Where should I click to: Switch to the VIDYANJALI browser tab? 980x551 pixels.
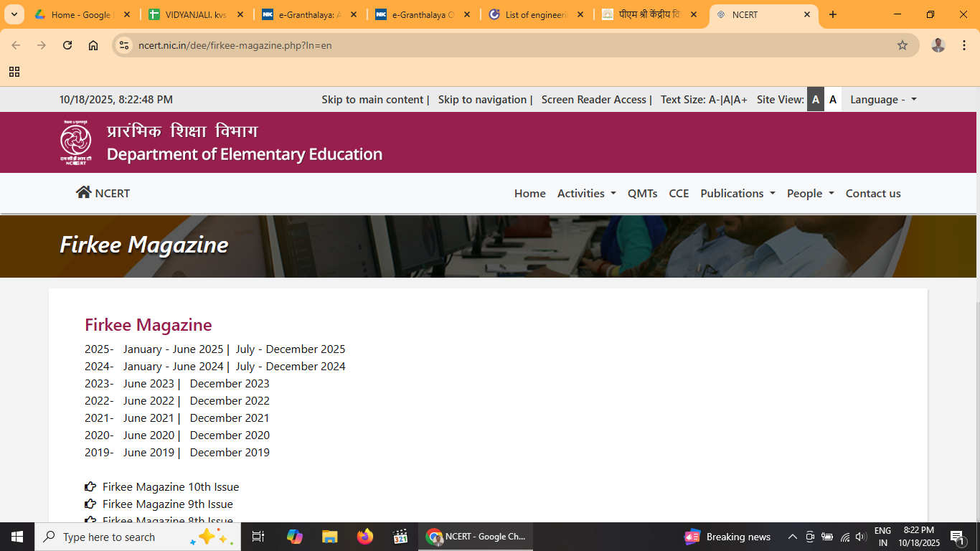189,14
